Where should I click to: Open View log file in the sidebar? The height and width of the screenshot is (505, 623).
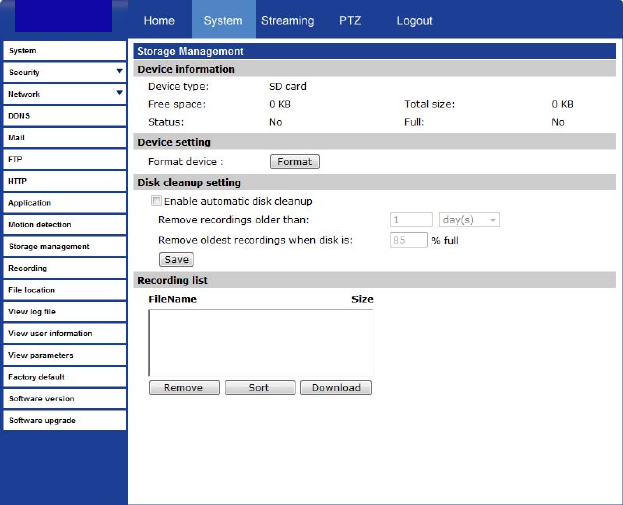63,312
